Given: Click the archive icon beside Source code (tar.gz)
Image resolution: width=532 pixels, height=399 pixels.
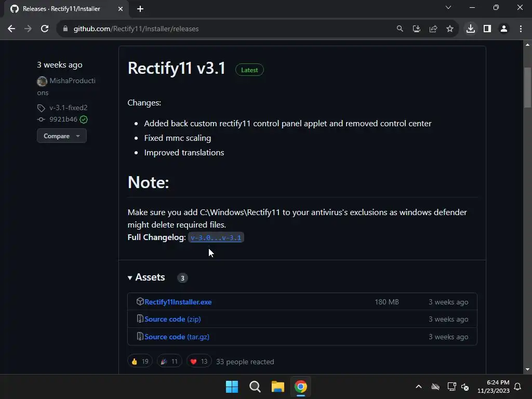Looking at the screenshot, I should click(x=140, y=336).
